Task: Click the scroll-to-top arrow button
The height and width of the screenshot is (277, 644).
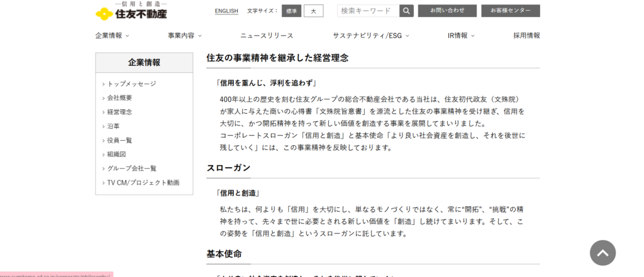Action: (x=602, y=253)
